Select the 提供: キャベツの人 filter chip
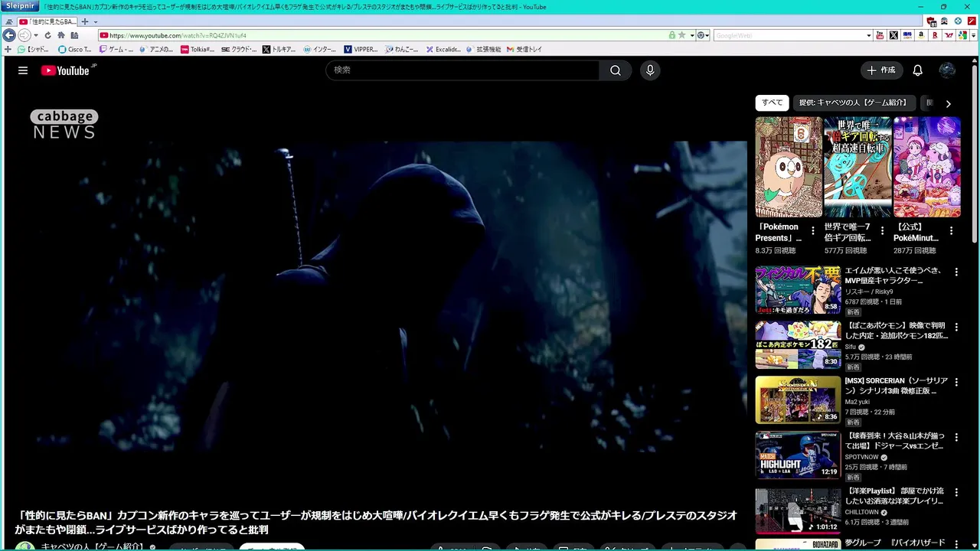This screenshot has width=980, height=551. (x=853, y=103)
